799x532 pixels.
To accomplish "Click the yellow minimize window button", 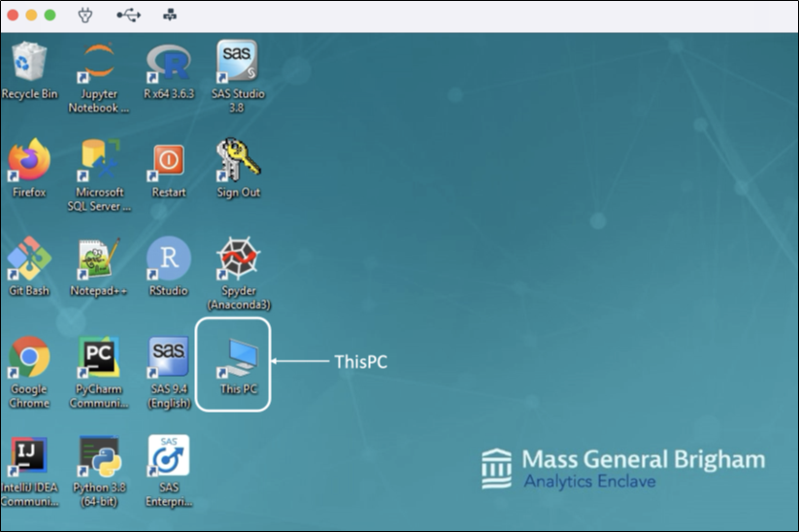I will coord(32,16).
